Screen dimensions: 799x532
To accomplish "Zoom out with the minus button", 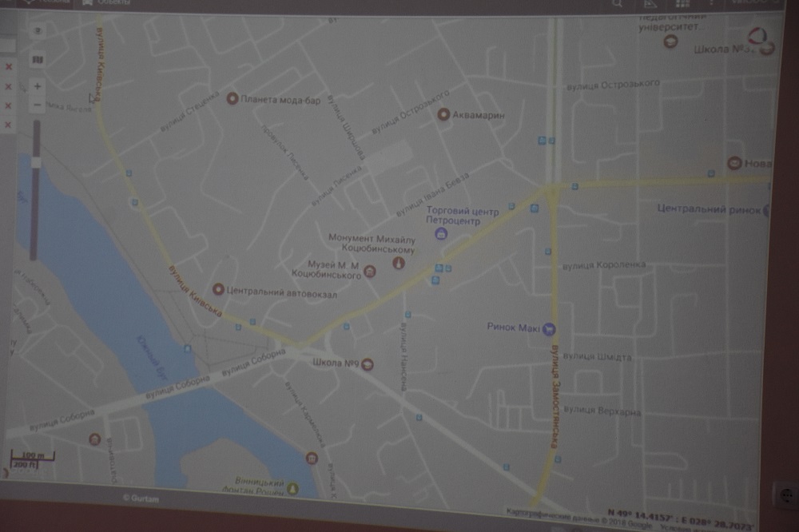I will click(x=38, y=105).
